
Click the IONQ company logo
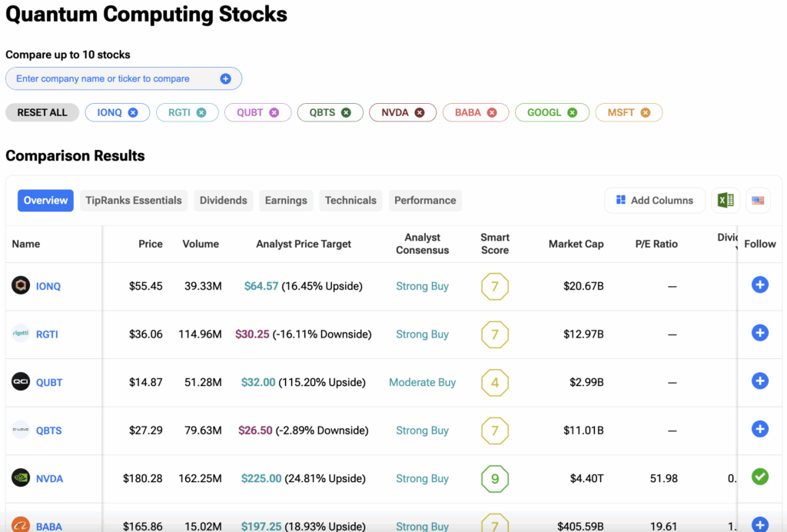point(21,286)
